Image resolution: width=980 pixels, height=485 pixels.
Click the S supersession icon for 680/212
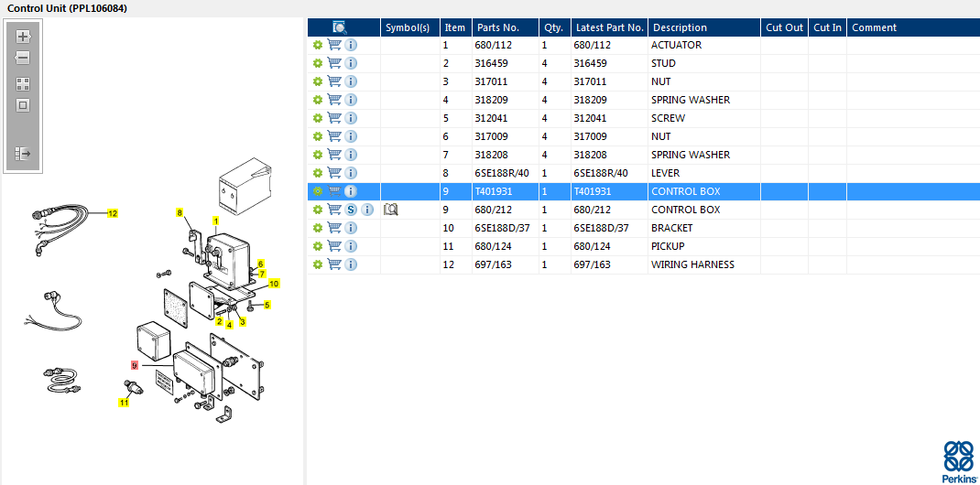pyautogui.click(x=351, y=210)
